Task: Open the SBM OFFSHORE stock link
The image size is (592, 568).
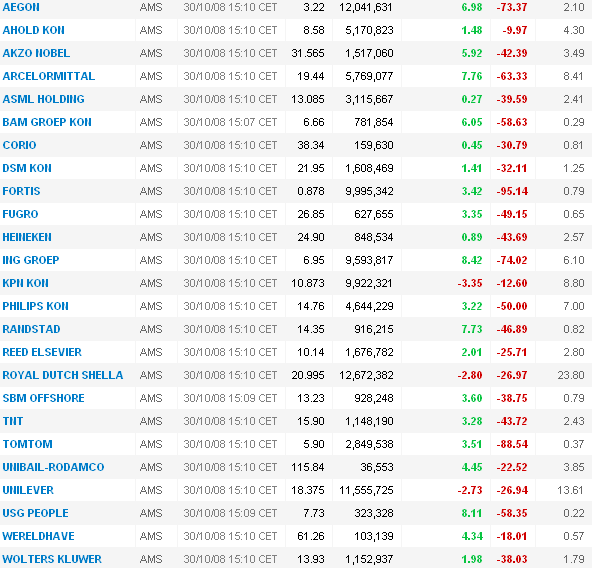Action: (43, 398)
